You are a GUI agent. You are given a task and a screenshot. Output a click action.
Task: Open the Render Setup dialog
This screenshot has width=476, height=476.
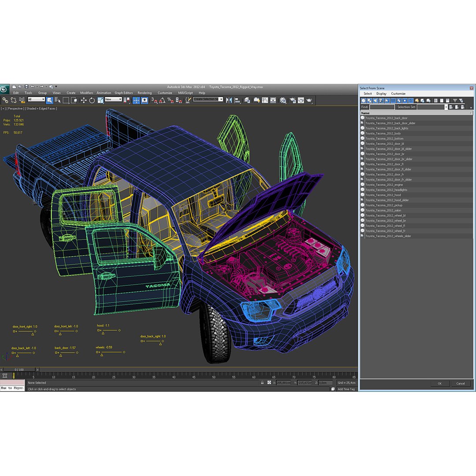[293, 100]
